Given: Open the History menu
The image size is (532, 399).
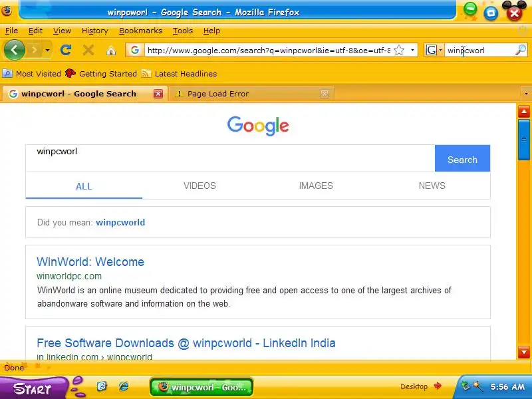Looking at the screenshot, I should pos(94,31).
